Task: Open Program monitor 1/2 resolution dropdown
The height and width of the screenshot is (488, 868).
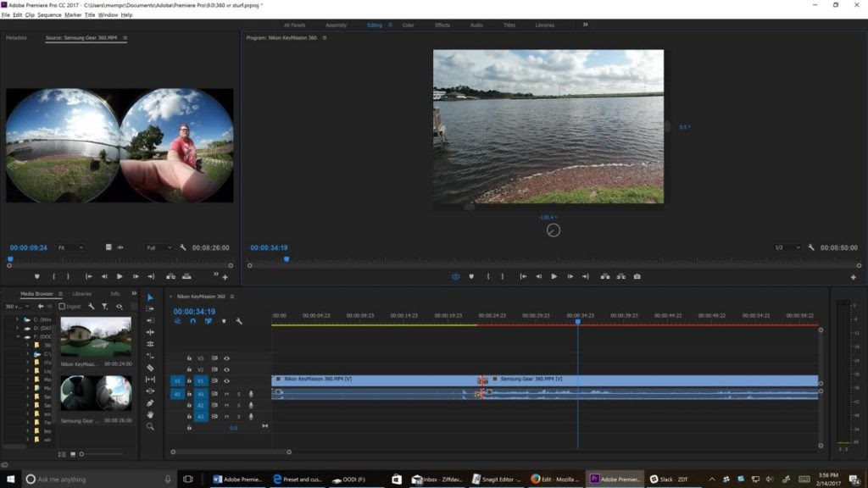Action: click(787, 247)
